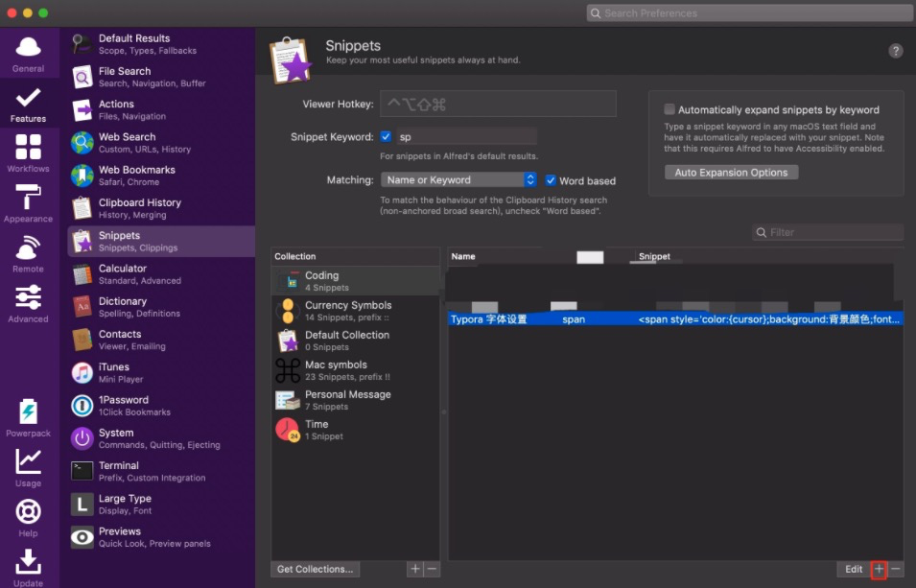
Task: Click the Dictionary feature icon
Action: 82,307
